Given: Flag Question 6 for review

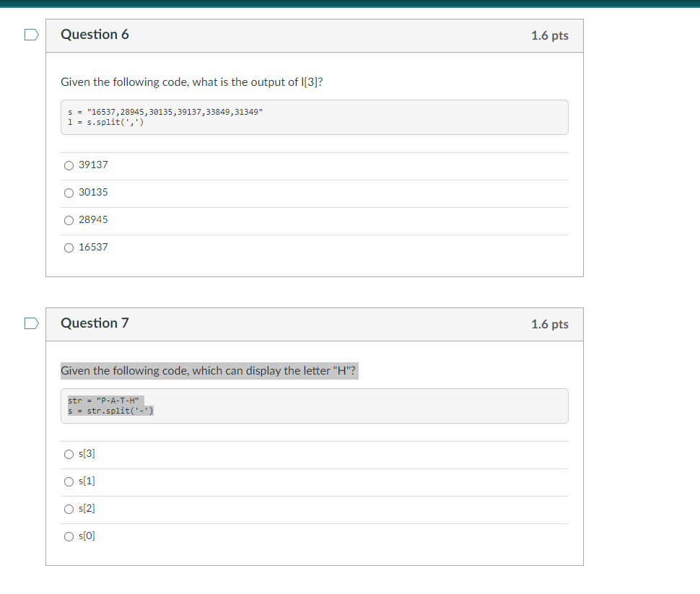Looking at the screenshot, I should coord(31,34).
